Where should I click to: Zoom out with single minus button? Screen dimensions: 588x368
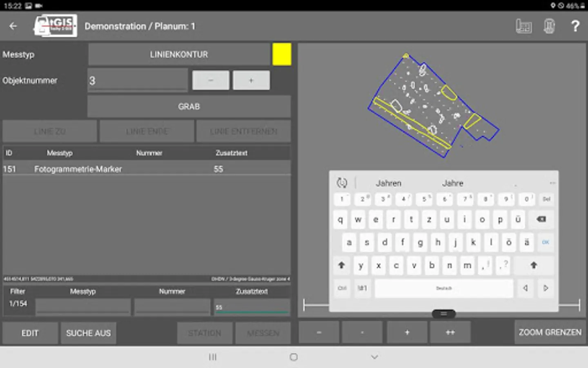pyautogui.click(x=362, y=332)
